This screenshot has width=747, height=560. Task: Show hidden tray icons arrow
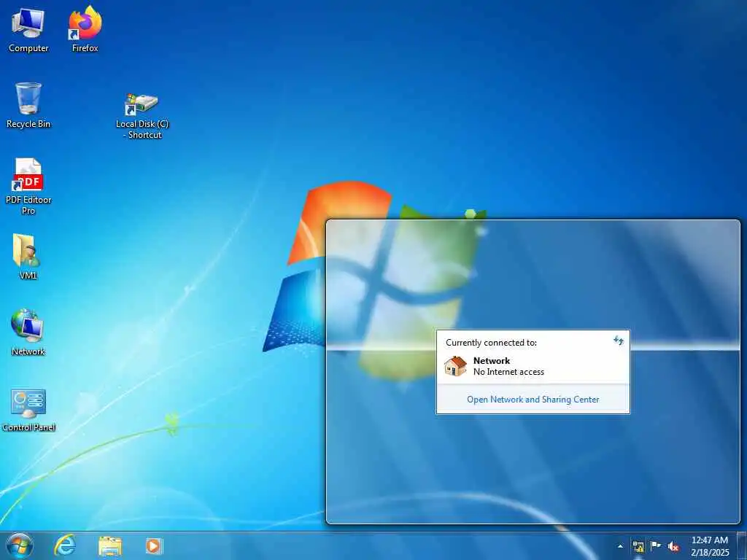[x=620, y=546]
